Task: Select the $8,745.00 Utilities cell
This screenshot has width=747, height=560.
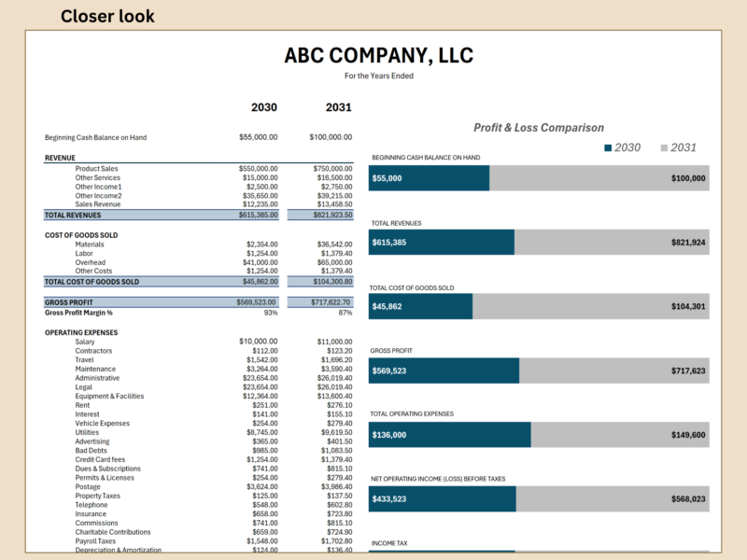Action: tap(262, 432)
